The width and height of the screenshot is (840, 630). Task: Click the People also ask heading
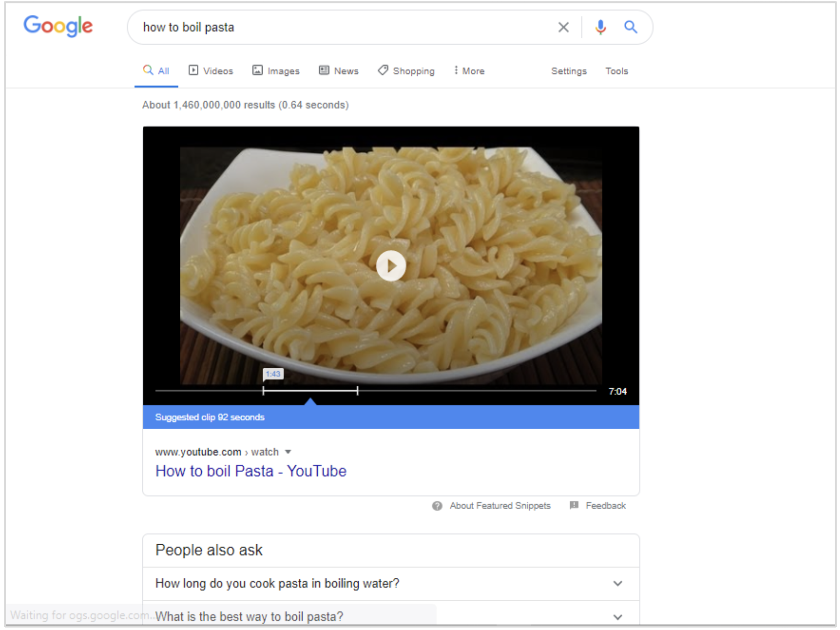209,550
